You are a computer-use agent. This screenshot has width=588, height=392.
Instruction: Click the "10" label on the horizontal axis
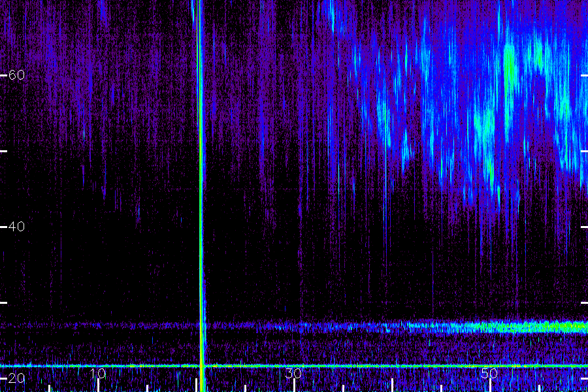click(x=98, y=374)
